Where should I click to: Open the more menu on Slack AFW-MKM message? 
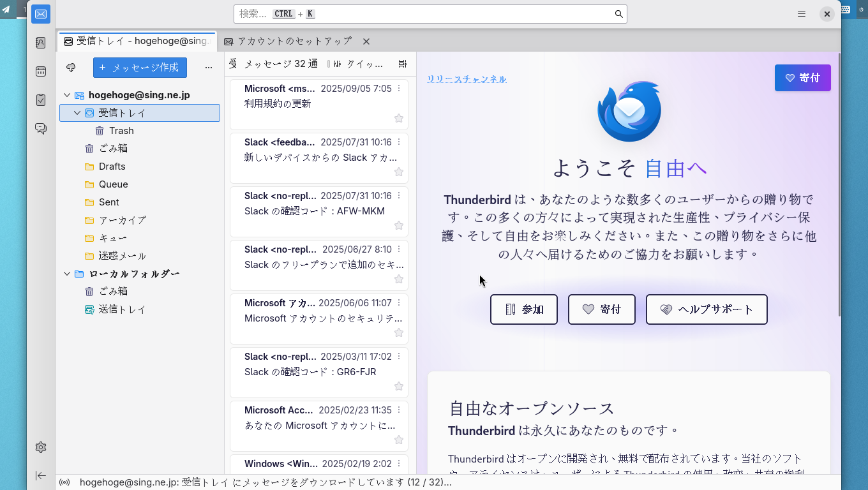pos(400,196)
